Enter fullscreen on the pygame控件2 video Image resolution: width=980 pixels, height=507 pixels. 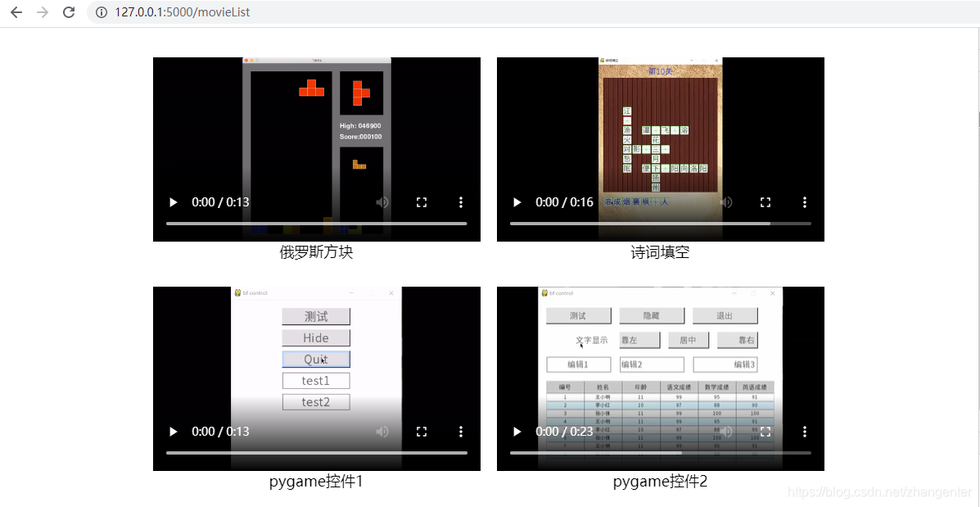[x=765, y=432]
